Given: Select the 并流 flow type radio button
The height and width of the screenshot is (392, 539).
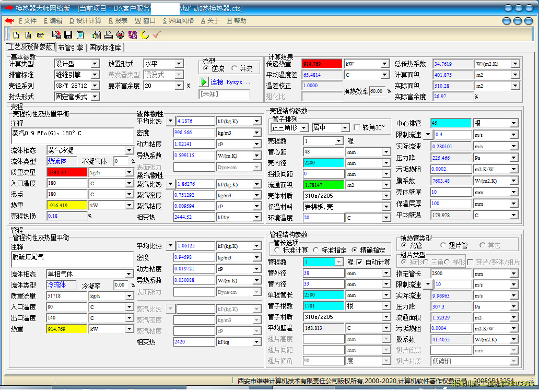Looking at the screenshot, I should (x=234, y=68).
